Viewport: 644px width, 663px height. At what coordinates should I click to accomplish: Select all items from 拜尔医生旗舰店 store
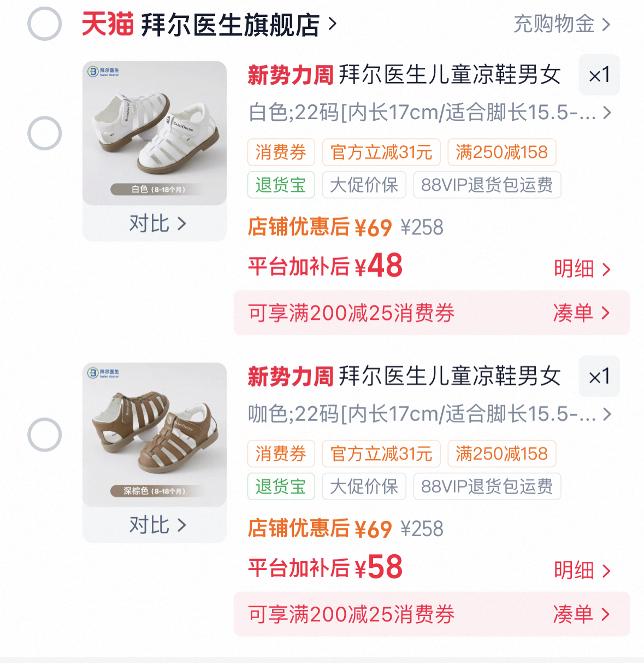(x=44, y=24)
